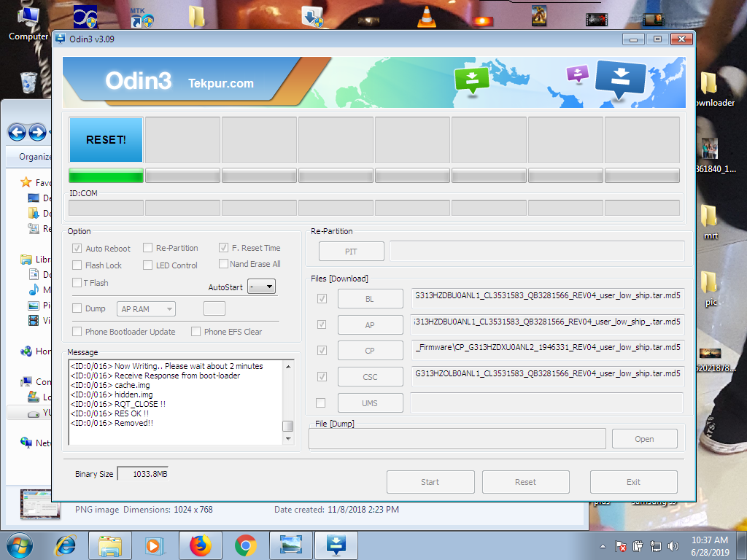Click the Message log scroll up arrow
This screenshot has height=560, width=747.
288,366
